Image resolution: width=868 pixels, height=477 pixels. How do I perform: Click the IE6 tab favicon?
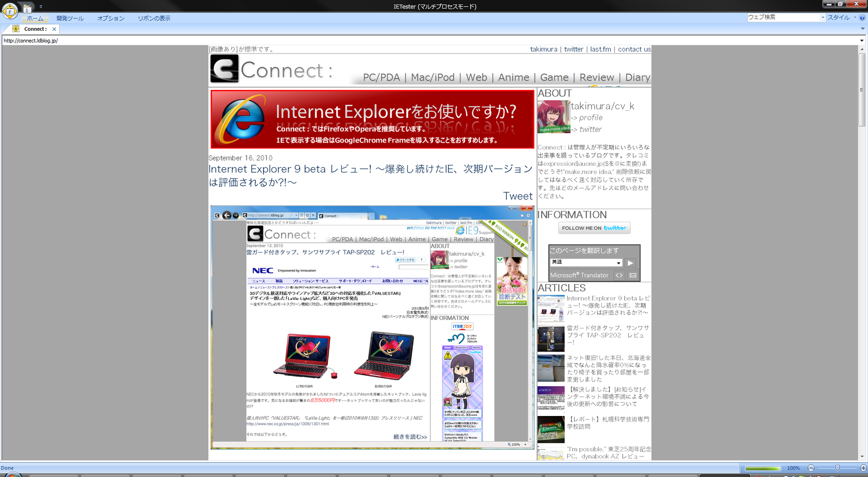[16, 29]
